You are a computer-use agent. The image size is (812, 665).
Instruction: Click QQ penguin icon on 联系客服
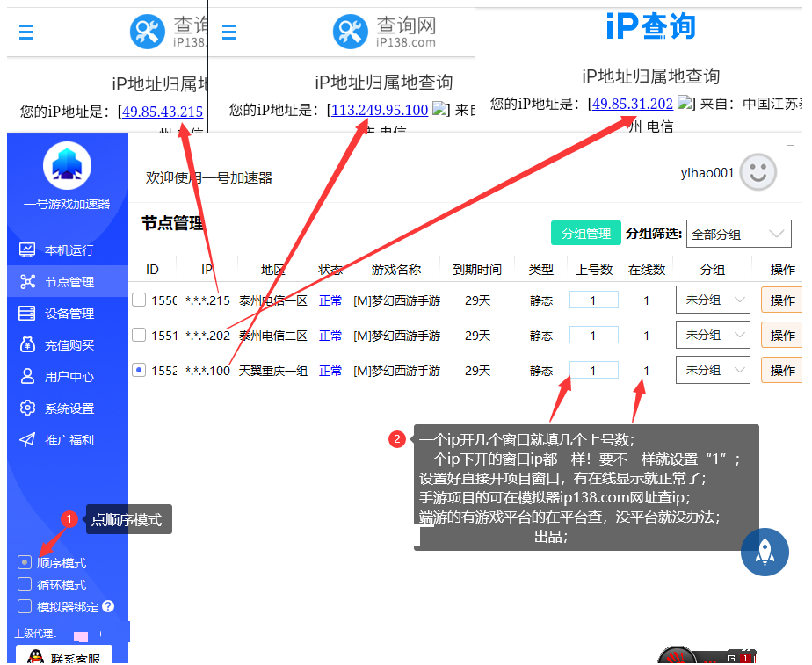pyautogui.click(x=36, y=657)
